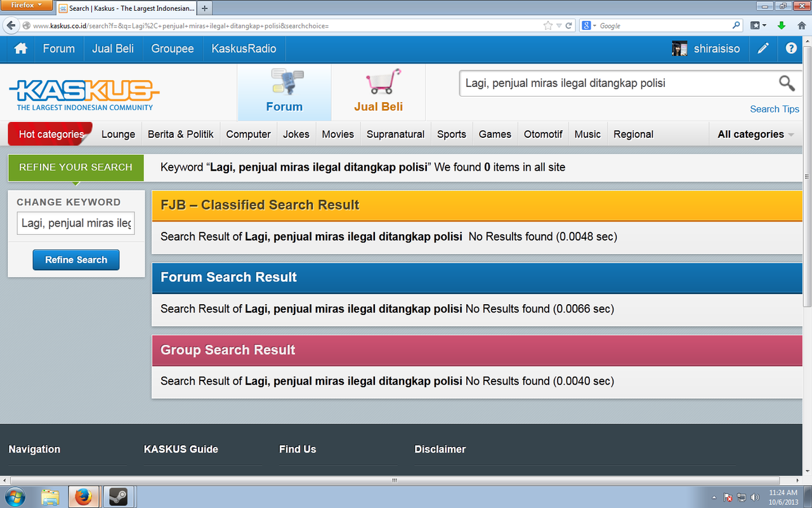Select the Jual Beli section tab

point(379,92)
